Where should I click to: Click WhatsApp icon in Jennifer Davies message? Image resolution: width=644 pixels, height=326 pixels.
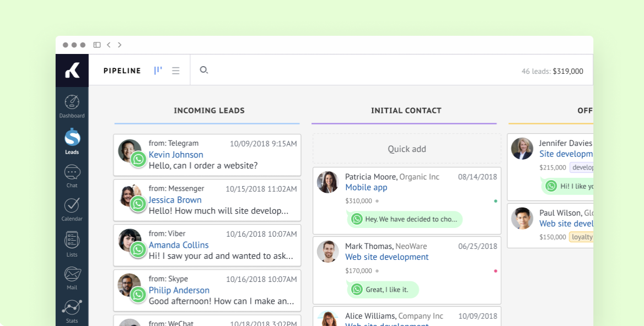point(551,186)
